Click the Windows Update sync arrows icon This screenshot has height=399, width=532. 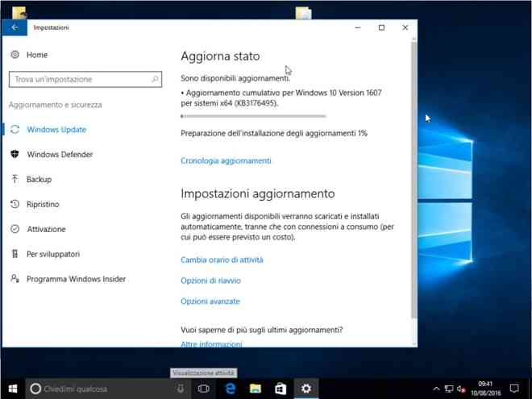pos(15,129)
